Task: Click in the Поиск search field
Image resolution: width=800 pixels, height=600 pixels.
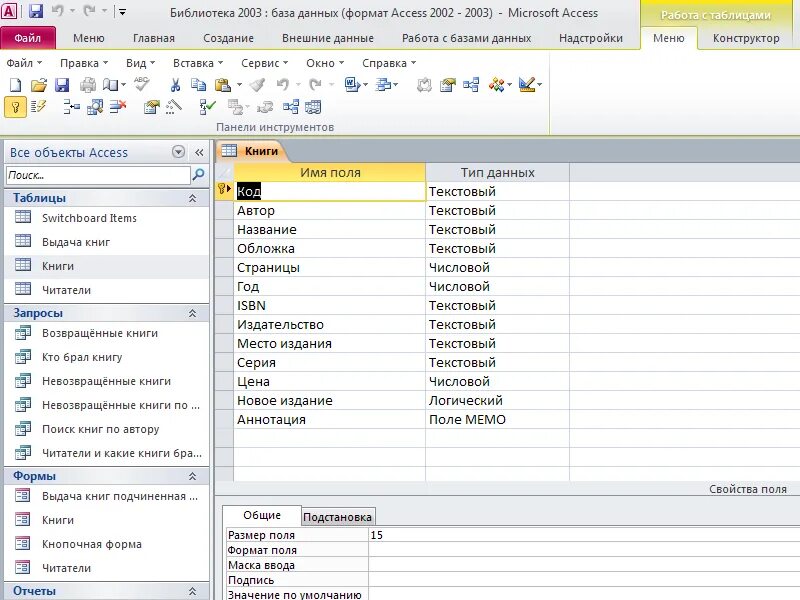Action: point(98,175)
